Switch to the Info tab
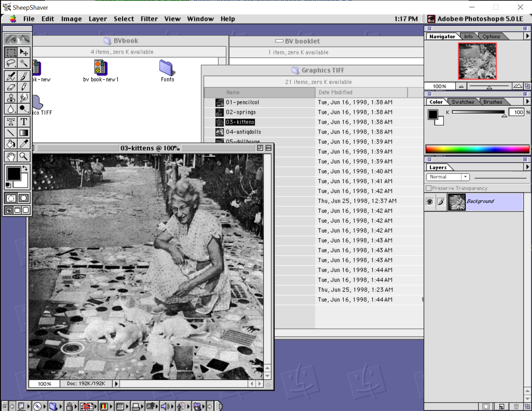The height and width of the screenshot is (411, 532). click(x=468, y=36)
